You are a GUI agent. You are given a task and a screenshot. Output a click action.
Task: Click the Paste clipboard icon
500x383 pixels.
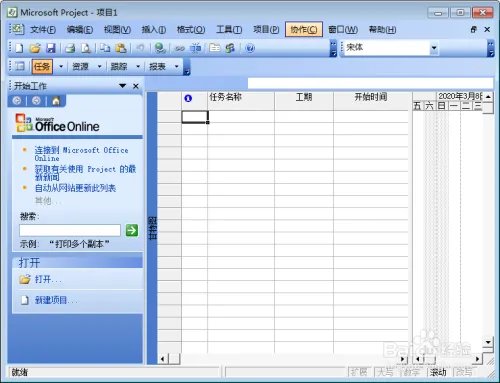tap(121, 48)
